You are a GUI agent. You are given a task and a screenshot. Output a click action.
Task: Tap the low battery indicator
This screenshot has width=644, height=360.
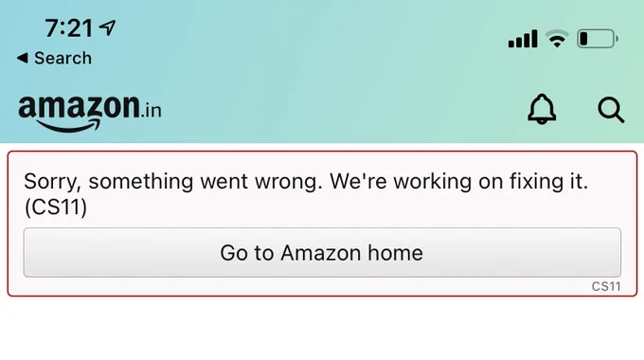(x=598, y=39)
